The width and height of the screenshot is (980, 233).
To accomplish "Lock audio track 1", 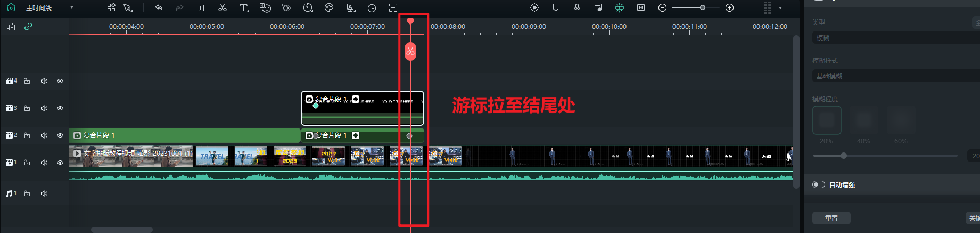I will (x=27, y=194).
